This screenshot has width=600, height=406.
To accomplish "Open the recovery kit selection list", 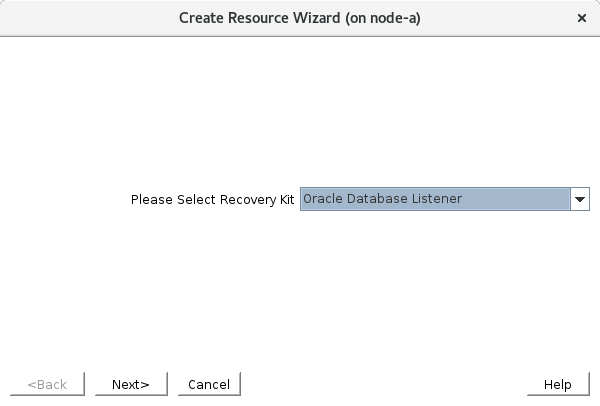I will (580, 199).
